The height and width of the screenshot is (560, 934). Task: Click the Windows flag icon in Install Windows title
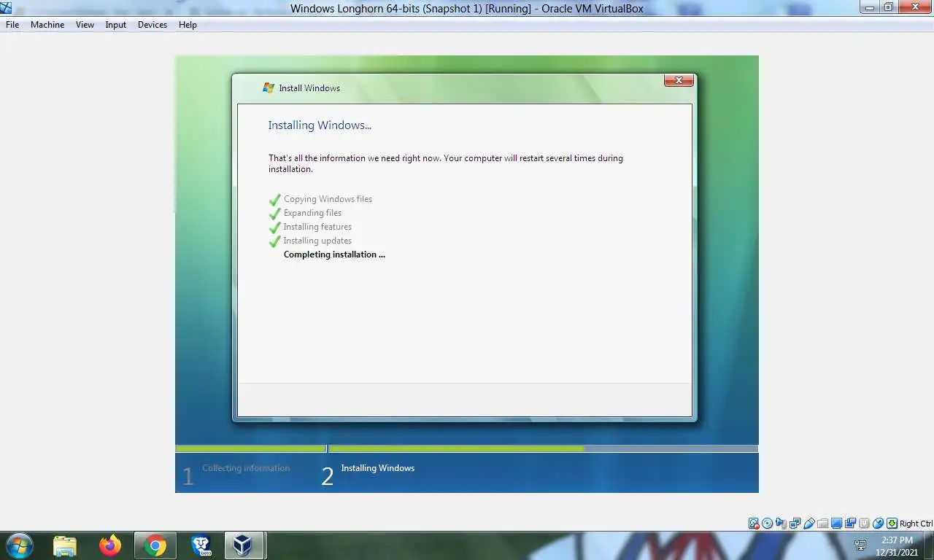tap(269, 87)
